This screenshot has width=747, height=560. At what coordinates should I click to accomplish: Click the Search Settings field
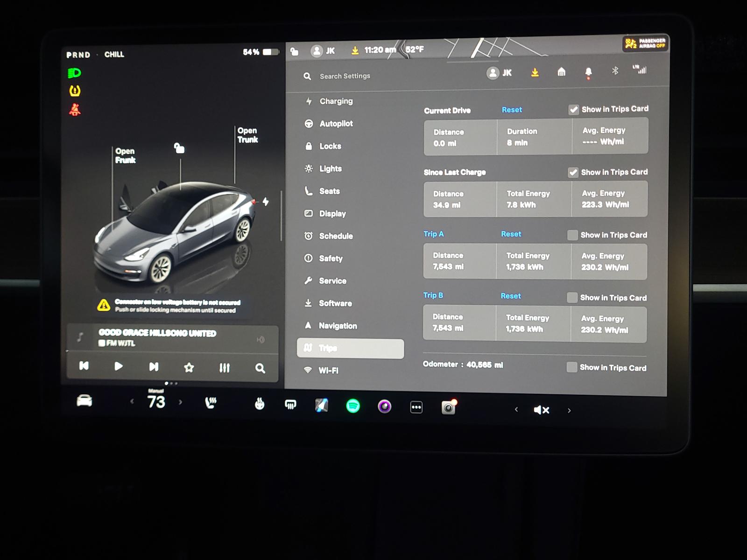[x=345, y=76]
